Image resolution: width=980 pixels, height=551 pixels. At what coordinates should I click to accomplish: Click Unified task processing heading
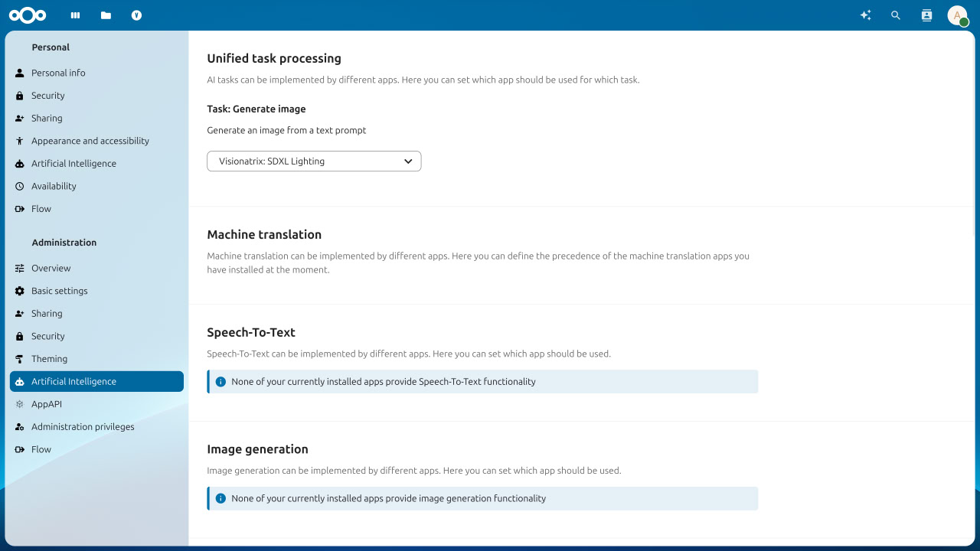click(x=274, y=58)
